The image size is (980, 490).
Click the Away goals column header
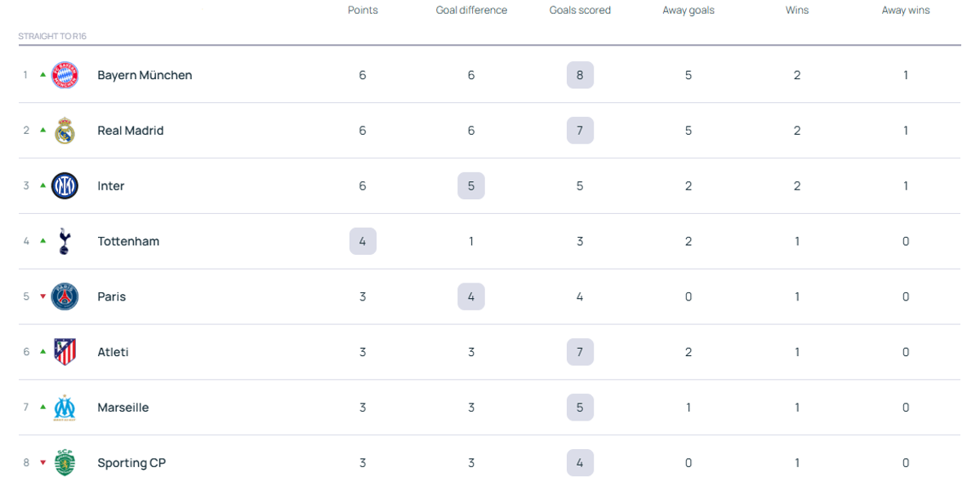(x=688, y=11)
